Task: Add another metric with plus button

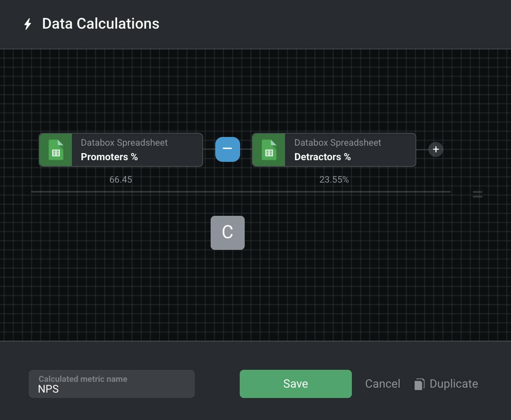Action: point(436,149)
